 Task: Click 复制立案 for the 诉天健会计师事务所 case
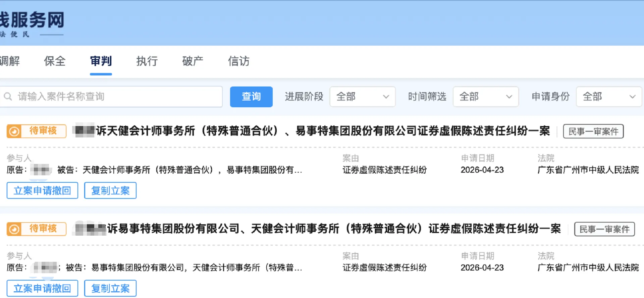pos(110,190)
